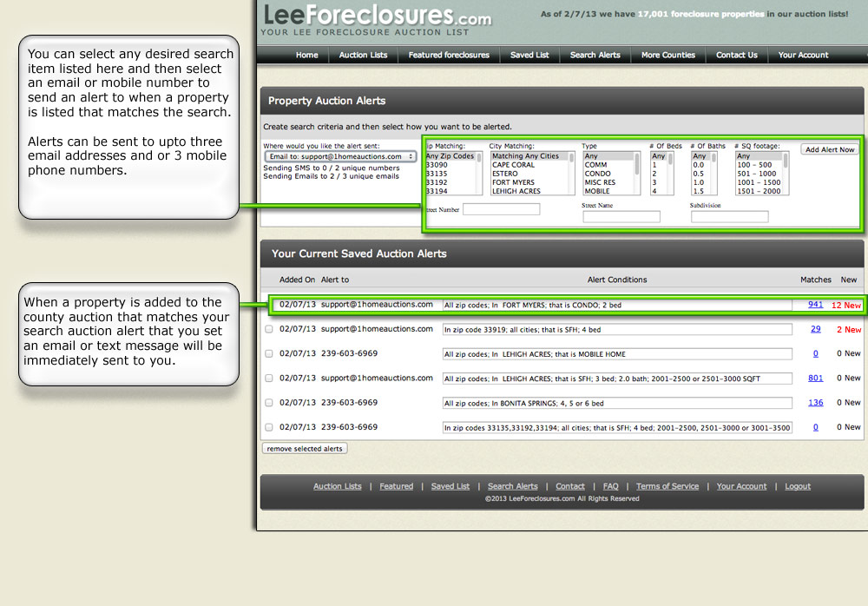
Task: Click the LeeForeclosures.com logo
Action: point(377,15)
